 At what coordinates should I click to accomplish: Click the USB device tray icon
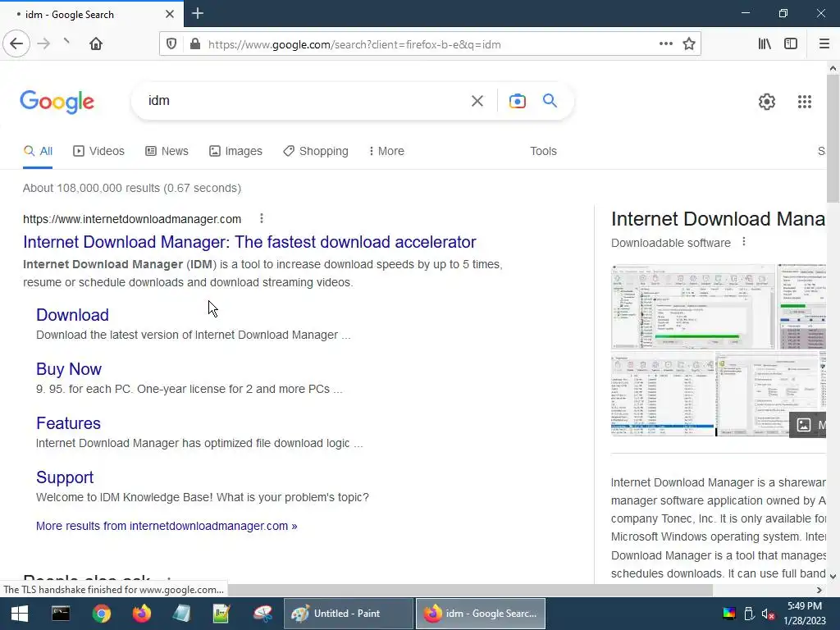click(x=749, y=614)
